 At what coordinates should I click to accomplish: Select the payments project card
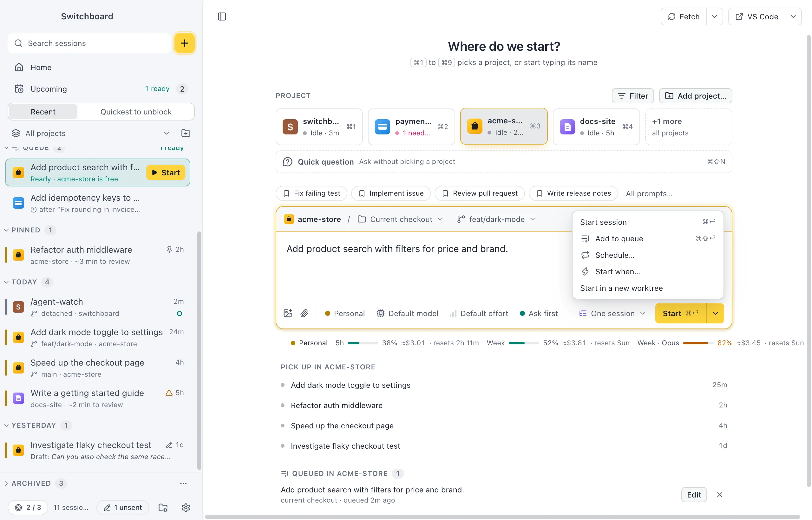coord(411,127)
